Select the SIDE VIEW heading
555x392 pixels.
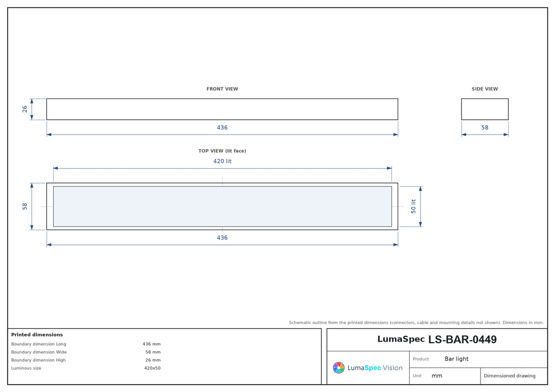[485, 89]
